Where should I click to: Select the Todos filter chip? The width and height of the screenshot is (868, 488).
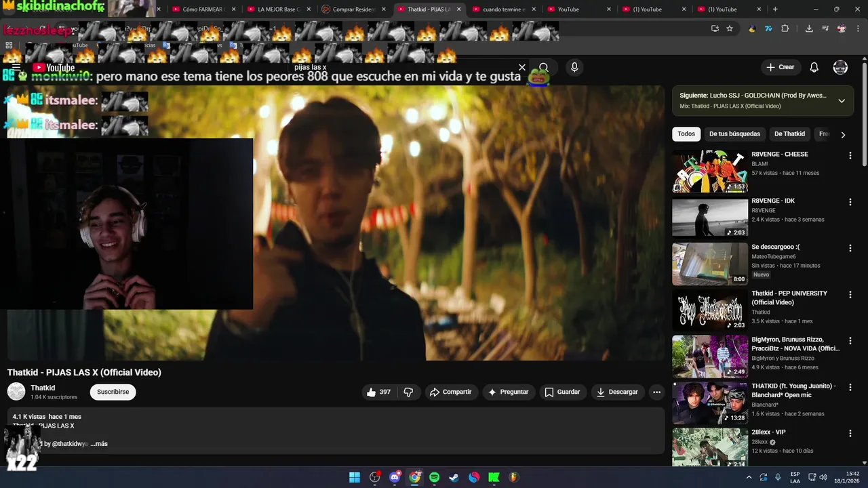click(686, 134)
